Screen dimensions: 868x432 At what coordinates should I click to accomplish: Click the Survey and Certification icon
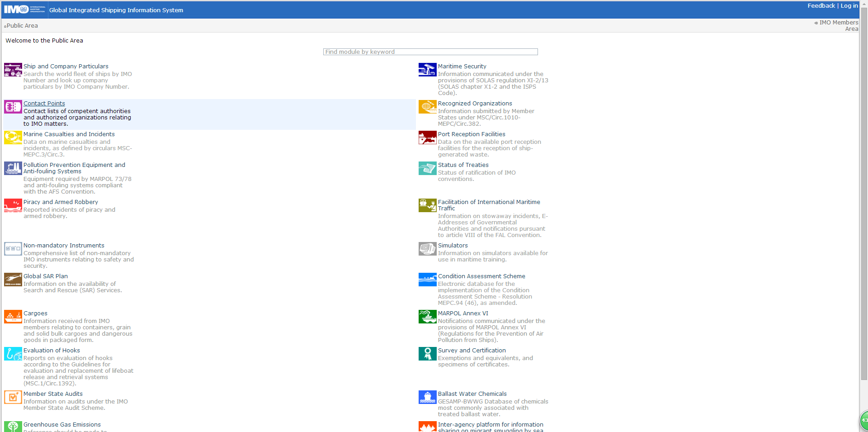point(428,354)
